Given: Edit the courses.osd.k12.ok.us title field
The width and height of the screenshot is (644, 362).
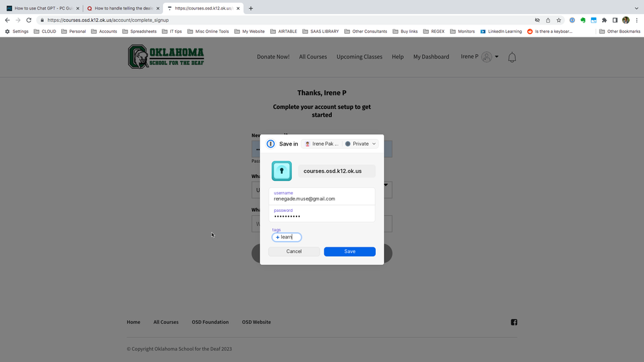Looking at the screenshot, I should click(x=336, y=171).
